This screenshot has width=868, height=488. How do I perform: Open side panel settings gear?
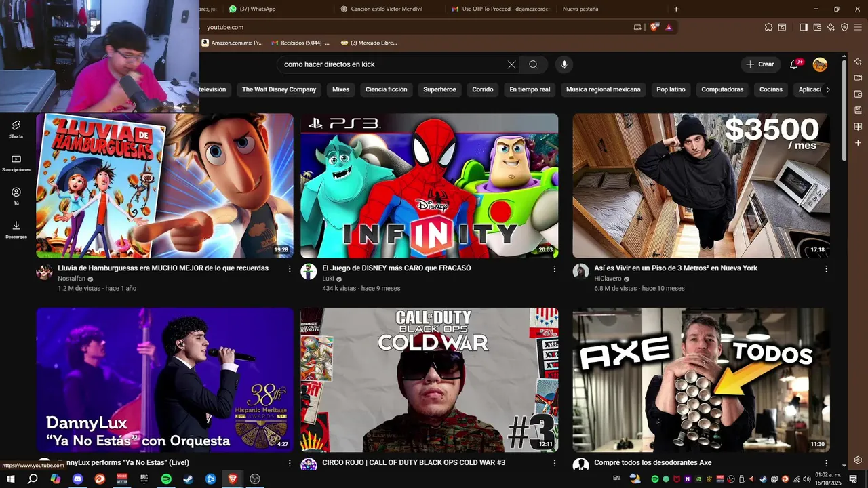(858, 460)
